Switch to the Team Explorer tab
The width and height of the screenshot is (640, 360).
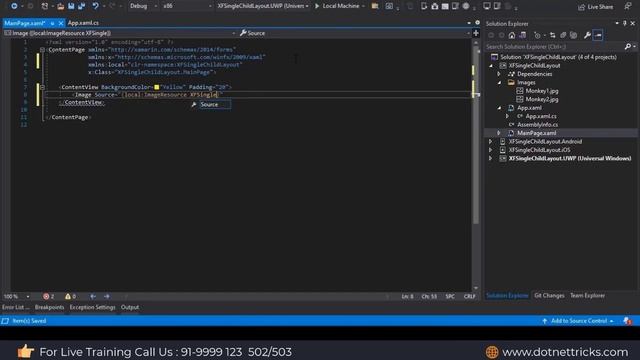click(587, 296)
